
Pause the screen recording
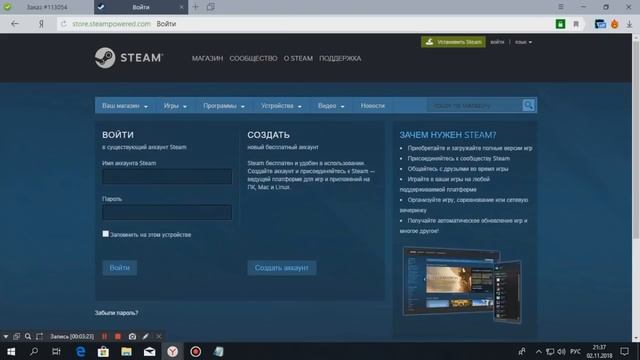pos(104,336)
